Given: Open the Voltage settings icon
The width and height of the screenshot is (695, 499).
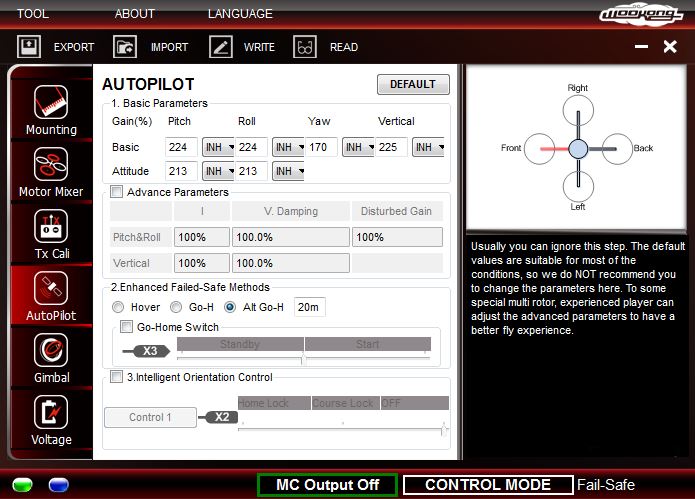Looking at the screenshot, I should point(51,412).
